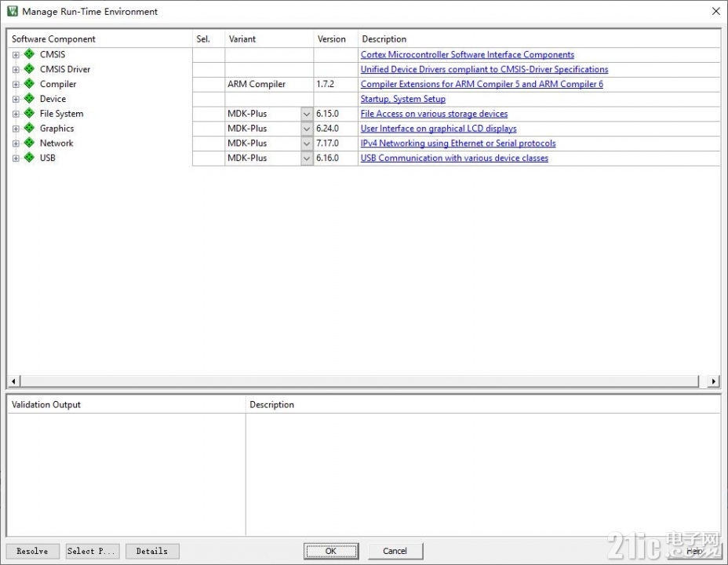Viewport: 728px width, 565px height.
Task: Click the green diamond icon beside CMSIS
Action: (x=29, y=54)
